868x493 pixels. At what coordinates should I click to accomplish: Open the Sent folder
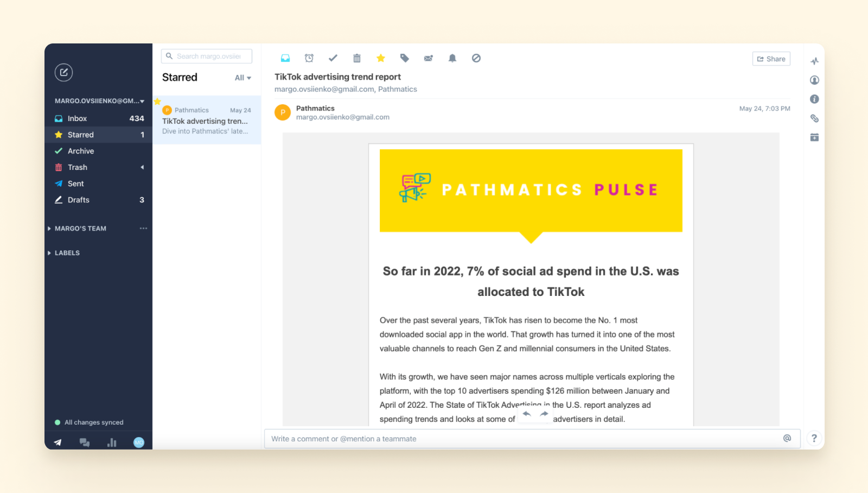(x=99, y=184)
